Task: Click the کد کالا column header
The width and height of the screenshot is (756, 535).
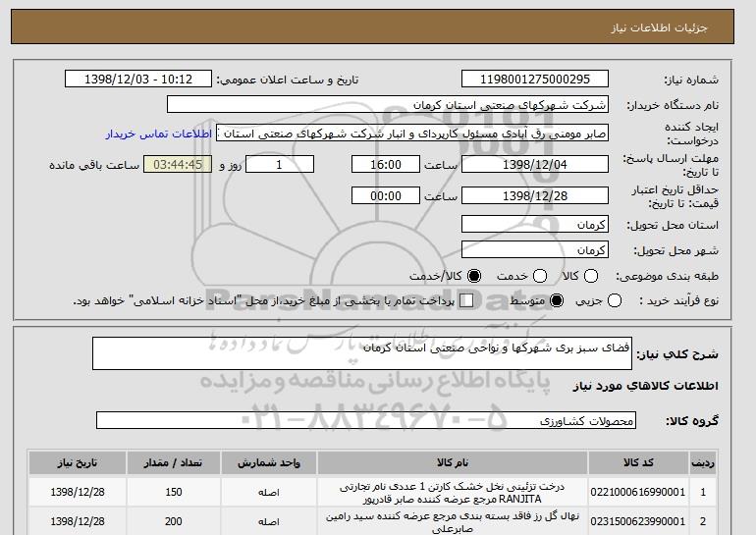Action: pos(638,462)
